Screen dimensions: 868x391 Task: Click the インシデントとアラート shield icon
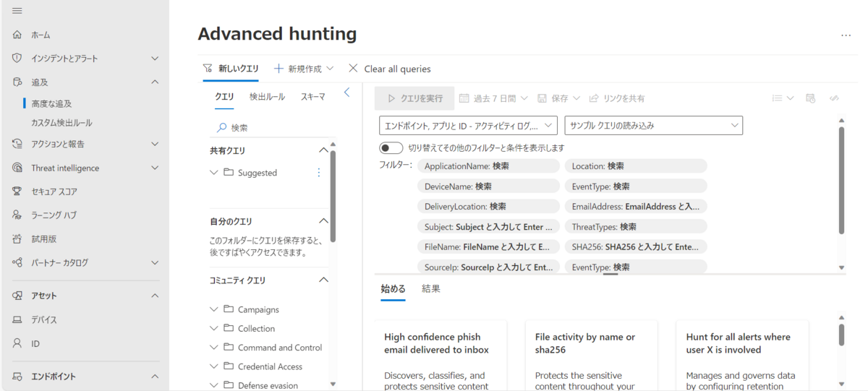click(x=17, y=59)
